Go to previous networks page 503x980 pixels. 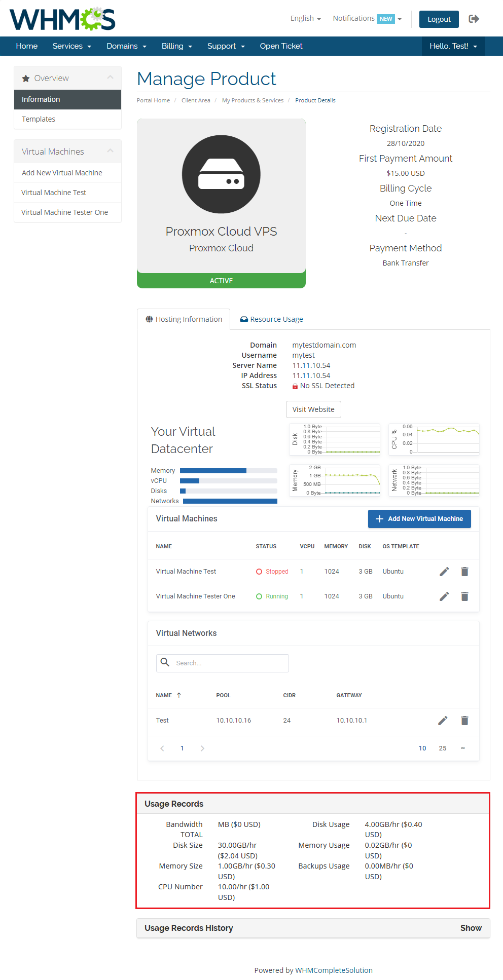162,748
